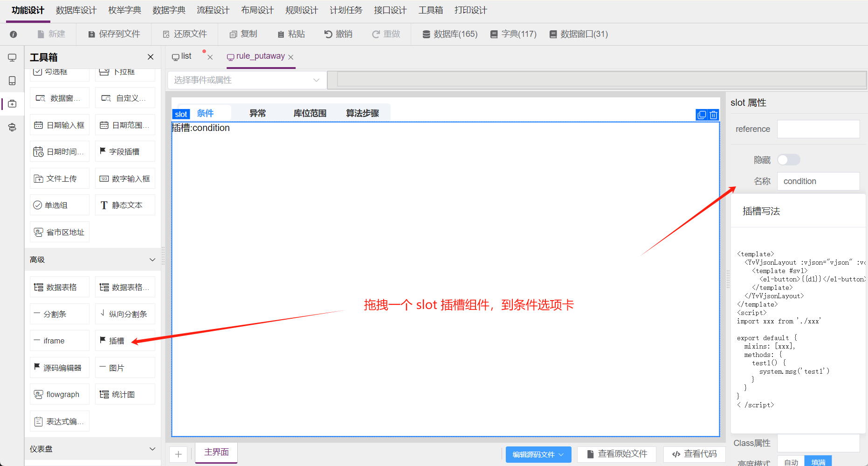Open the 功能设计 menu tab
This screenshot has width=868, height=466.
tap(28, 10)
